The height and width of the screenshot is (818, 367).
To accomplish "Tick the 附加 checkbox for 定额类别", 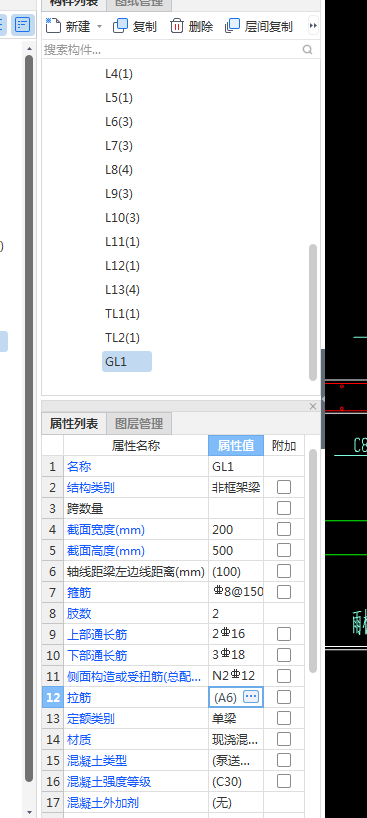I will click(x=284, y=718).
